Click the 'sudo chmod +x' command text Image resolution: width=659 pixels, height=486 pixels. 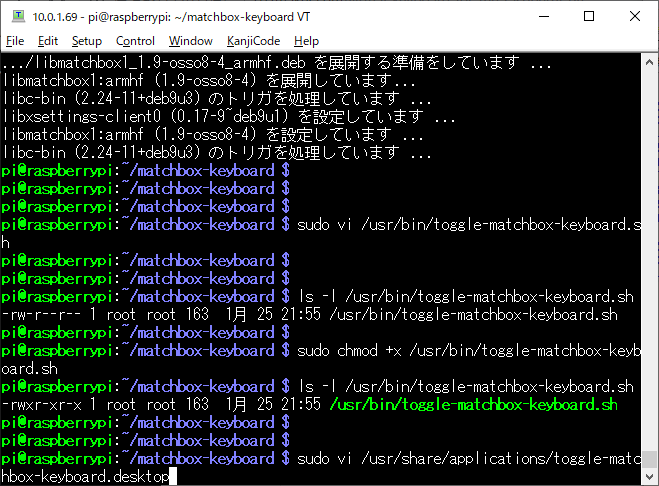(x=349, y=351)
